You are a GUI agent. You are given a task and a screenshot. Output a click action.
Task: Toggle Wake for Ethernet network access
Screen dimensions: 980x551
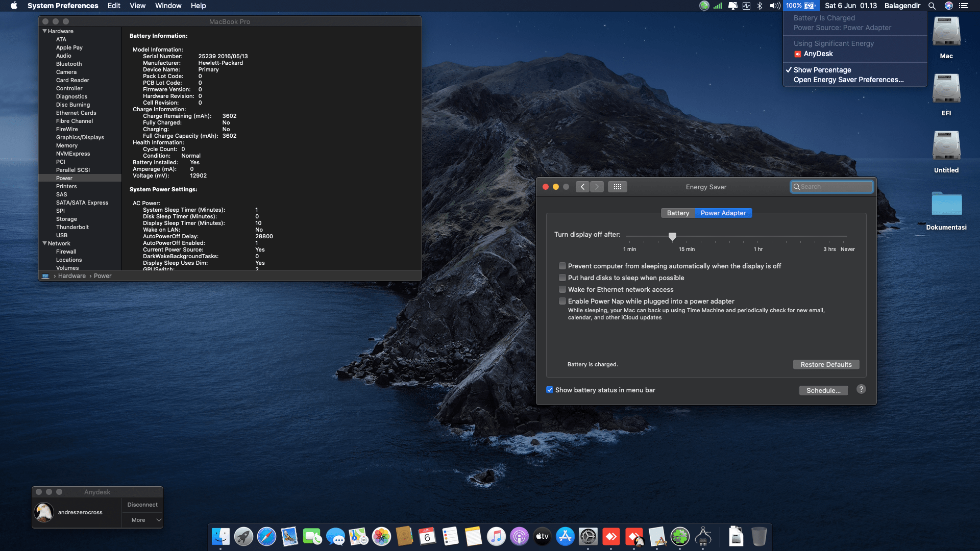point(562,289)
